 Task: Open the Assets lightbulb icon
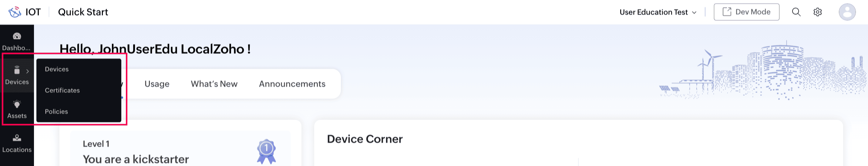[17, 105]
